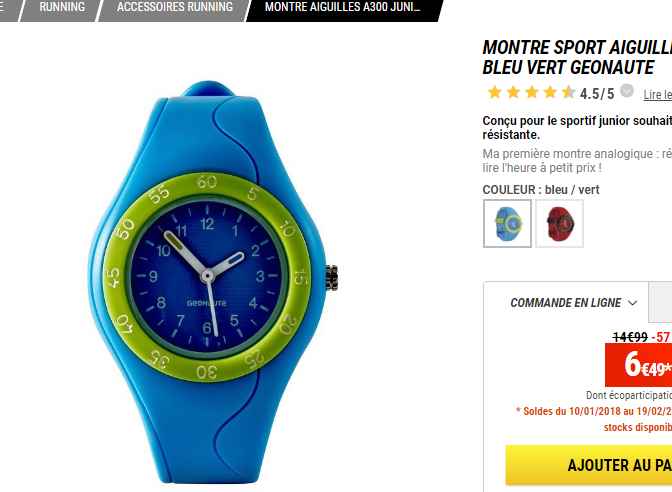Viewport: 672px width, 492px height.
Task: Open the Running breadcrumb link
Action: [x=62, y=7]
